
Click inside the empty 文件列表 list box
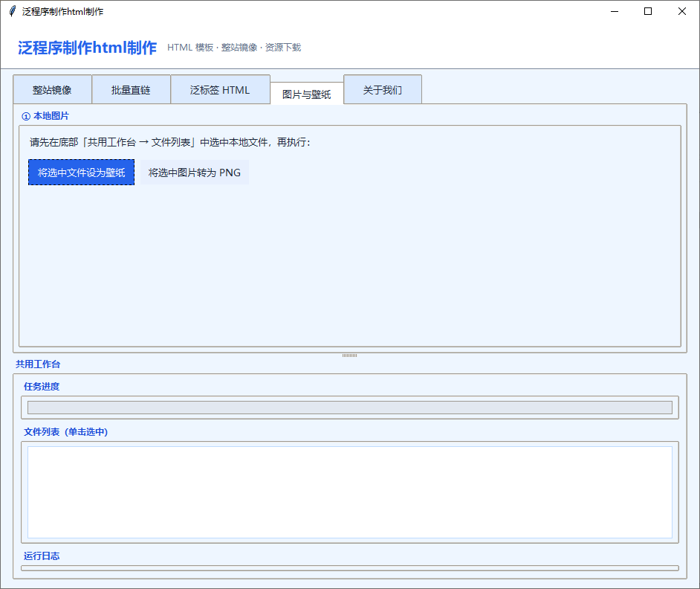[349, 492]
